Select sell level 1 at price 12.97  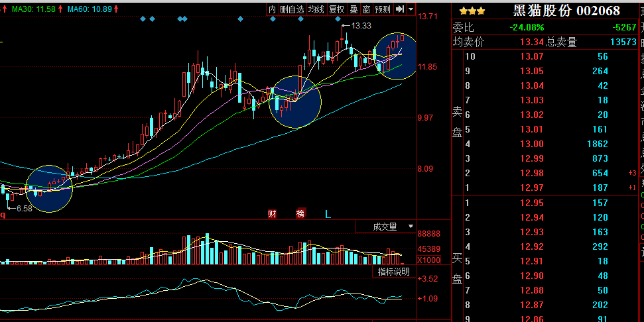545,188
